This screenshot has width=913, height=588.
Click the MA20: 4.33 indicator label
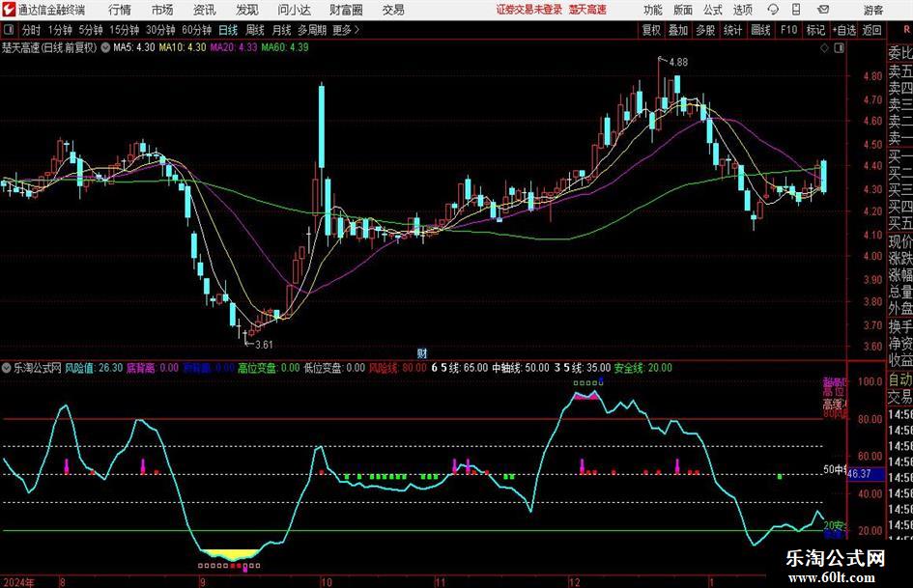(234, 47)
